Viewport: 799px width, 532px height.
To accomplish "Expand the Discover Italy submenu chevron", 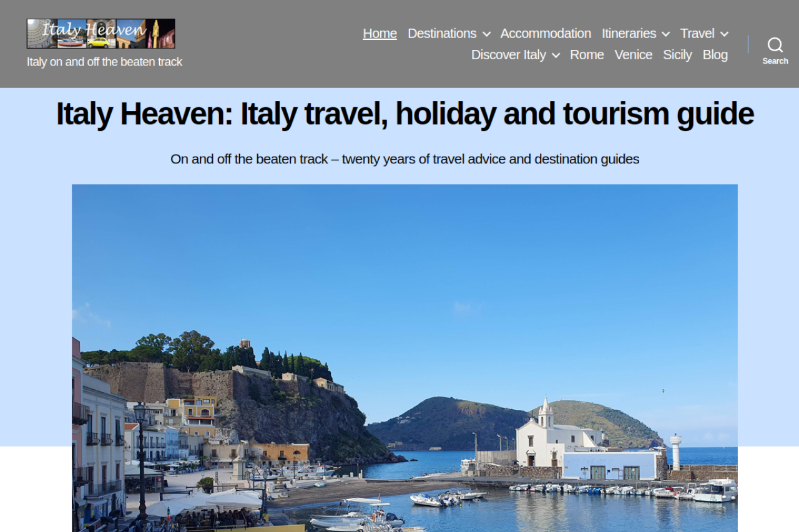I will click(x=556, y=56).
